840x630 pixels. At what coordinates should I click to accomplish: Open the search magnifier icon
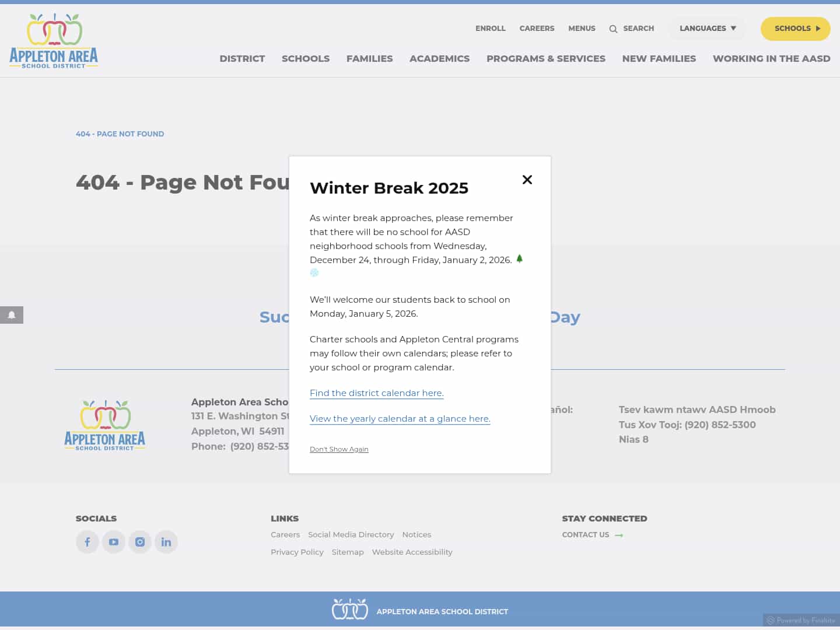pyautogui.click(x=613, y=29)
